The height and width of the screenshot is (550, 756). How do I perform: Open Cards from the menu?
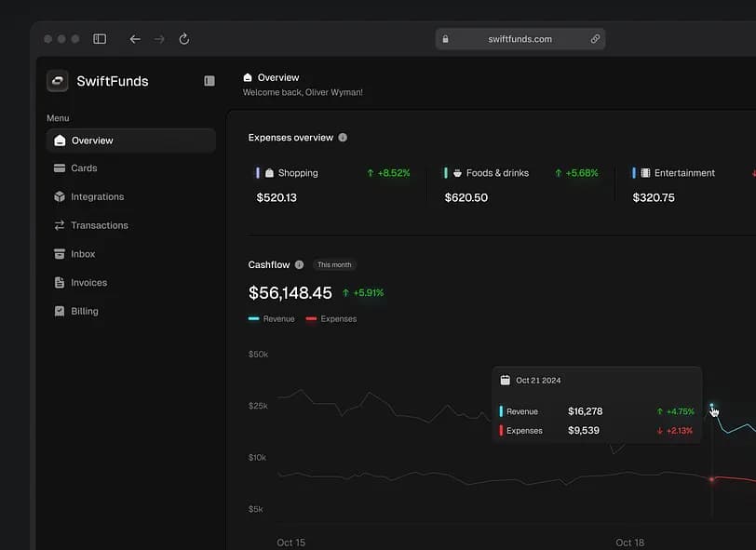click(x=131, y=168)
